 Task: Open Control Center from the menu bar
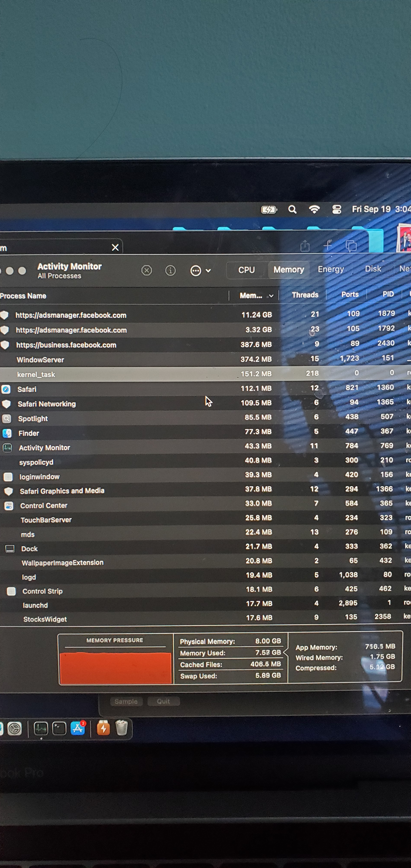coord(336,209)
